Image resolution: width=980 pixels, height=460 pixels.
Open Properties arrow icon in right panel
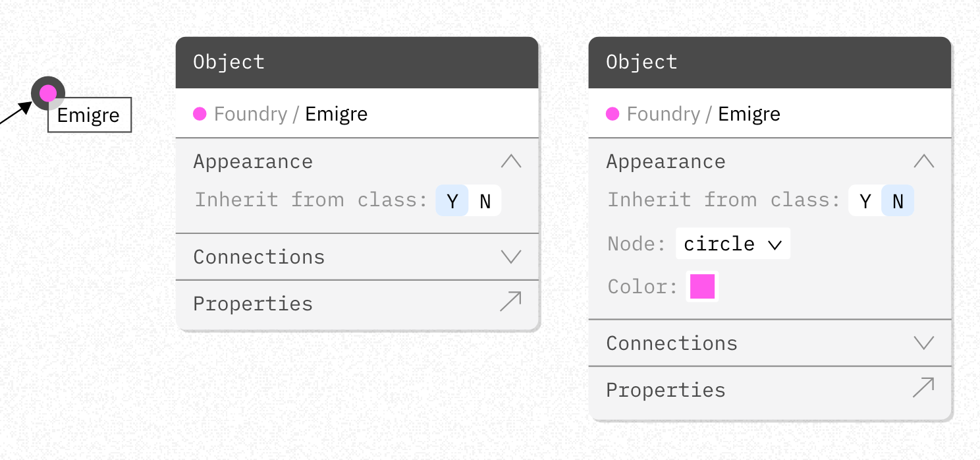point(923,389)
